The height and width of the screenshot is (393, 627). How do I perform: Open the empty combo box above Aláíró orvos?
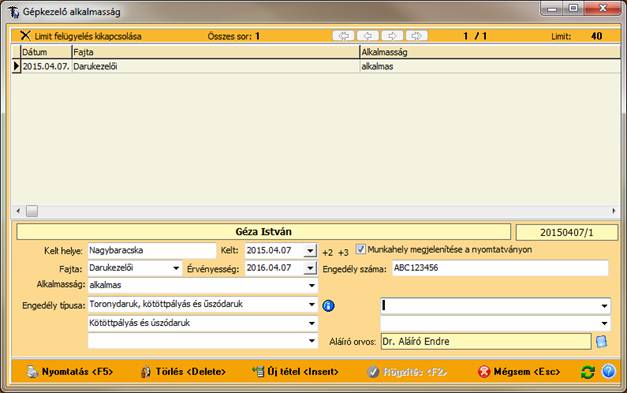(604, 323)
